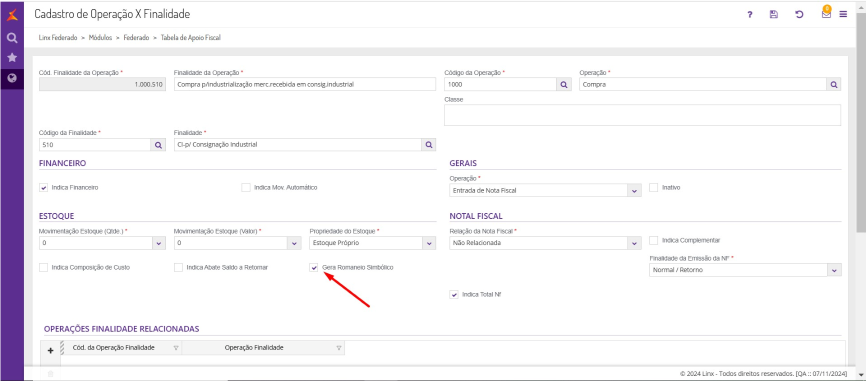
Task: Add row with plus icon in grid
Action: [x=51, y=351]
